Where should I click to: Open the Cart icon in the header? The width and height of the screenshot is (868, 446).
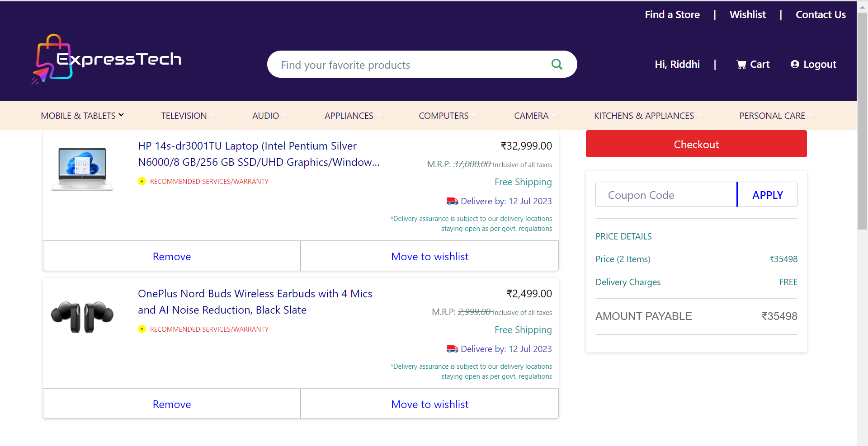tap(741, 64)
